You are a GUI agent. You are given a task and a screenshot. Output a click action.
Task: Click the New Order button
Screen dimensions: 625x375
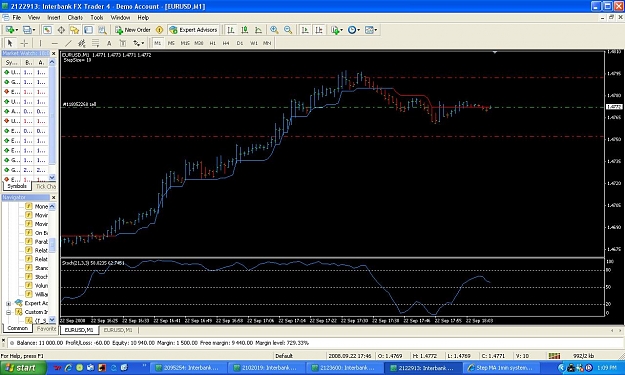point(133,30)
